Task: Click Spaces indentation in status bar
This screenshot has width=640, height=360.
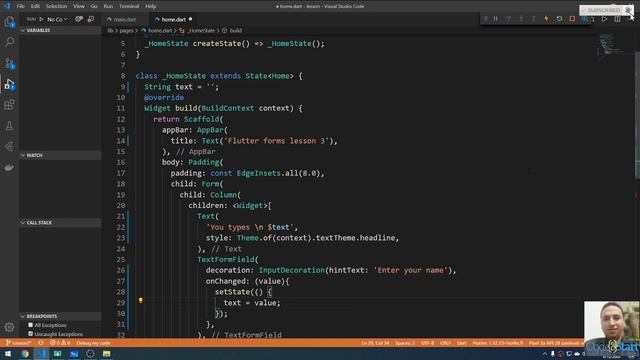Action: tap(405, 343)
